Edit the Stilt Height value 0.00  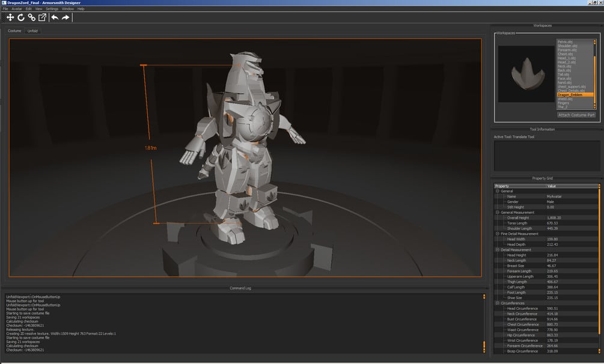click(x=572, y=207)
